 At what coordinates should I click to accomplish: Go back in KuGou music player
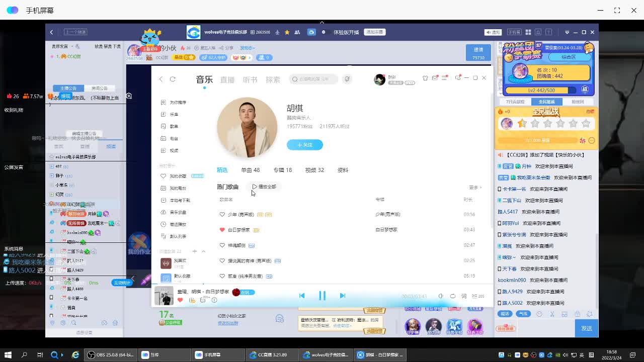coord(161,79)
